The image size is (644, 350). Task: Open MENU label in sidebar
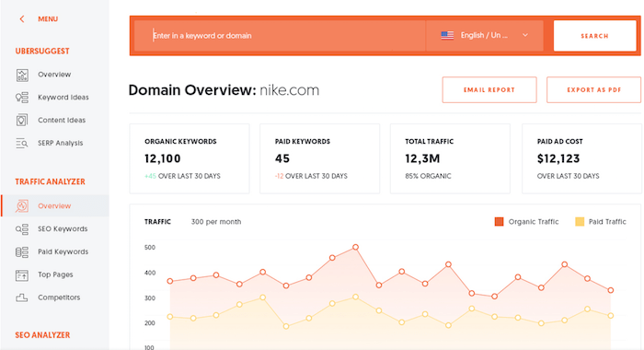click(x=48, y=19)
